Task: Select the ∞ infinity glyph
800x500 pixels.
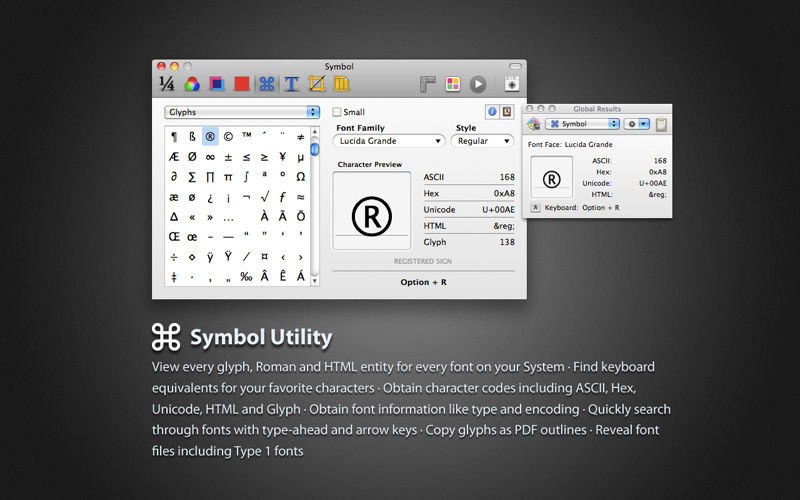Action: 210,157
